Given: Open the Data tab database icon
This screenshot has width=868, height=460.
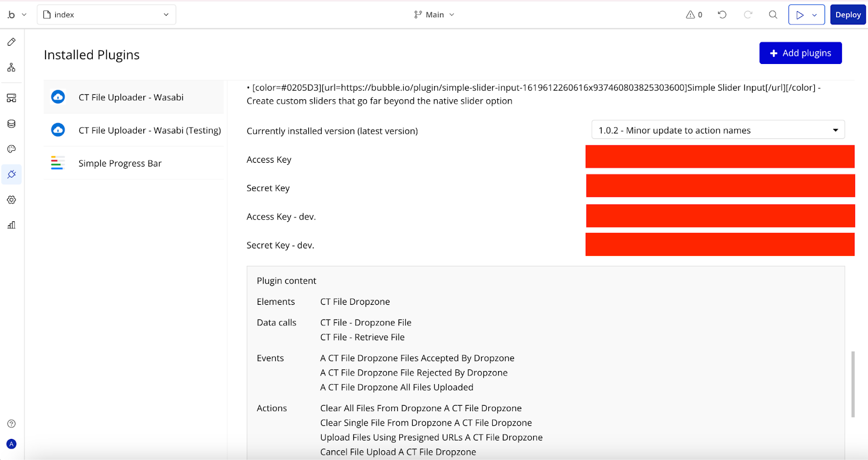Looking at the screenshot, I should (x=11, y=124).
